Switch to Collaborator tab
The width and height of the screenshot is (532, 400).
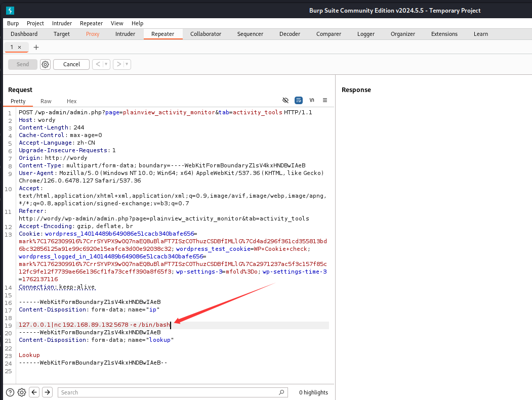(206, 34)
